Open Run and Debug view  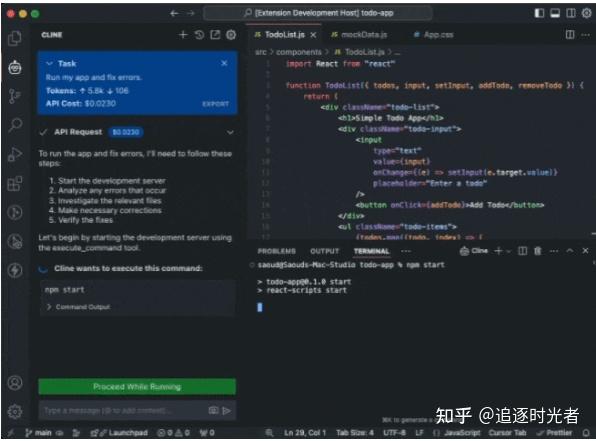coord(15,154)
